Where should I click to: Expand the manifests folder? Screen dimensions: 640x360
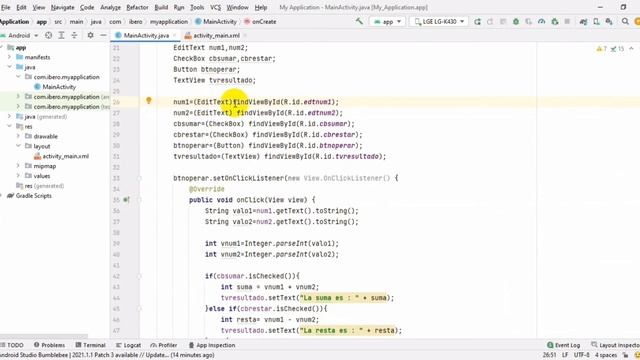coord(10,57)
